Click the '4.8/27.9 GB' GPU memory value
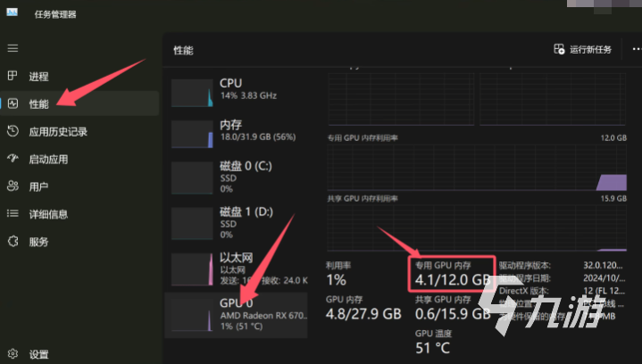 click(363, 314)
